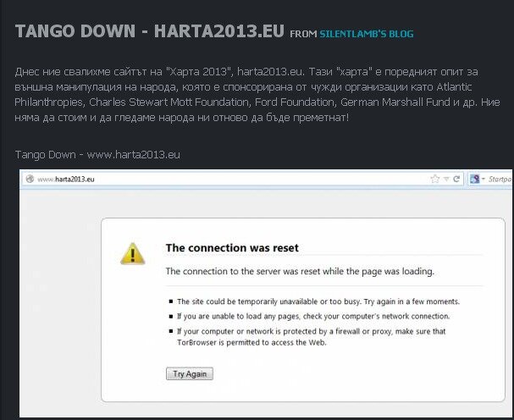Bookmark the page with the star icon
Screen dimensions: 514x420
pos(435,179)
